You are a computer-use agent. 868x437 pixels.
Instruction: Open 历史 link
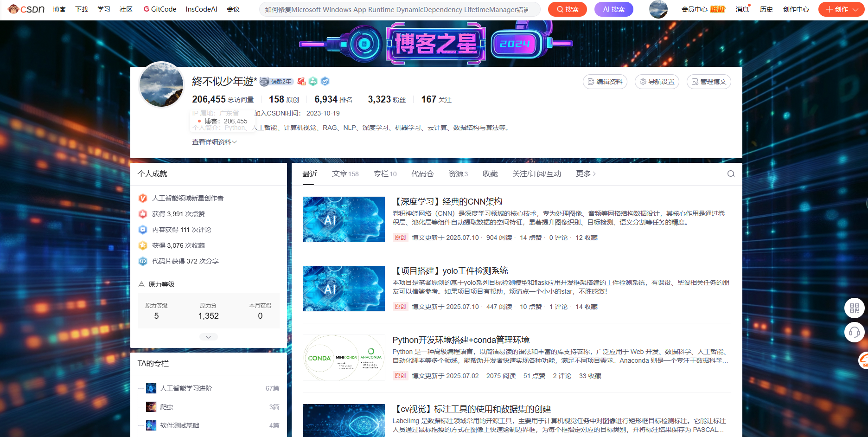766,9
